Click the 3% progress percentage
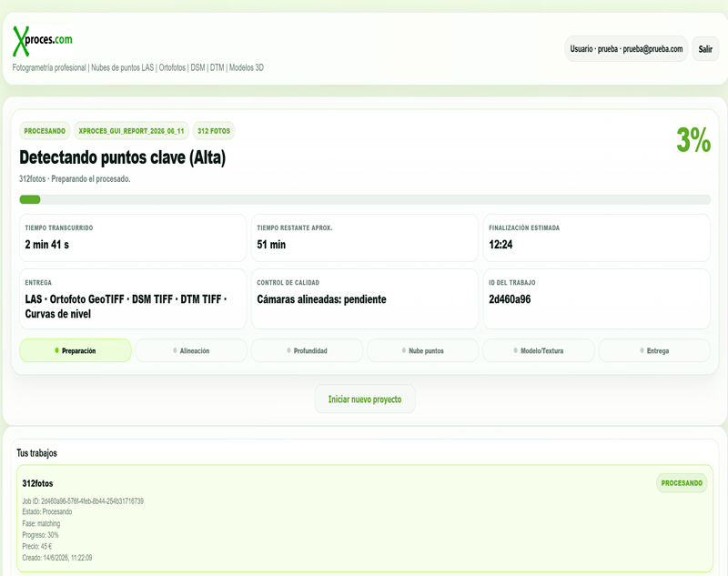The image size is (728, 576). 693,140
